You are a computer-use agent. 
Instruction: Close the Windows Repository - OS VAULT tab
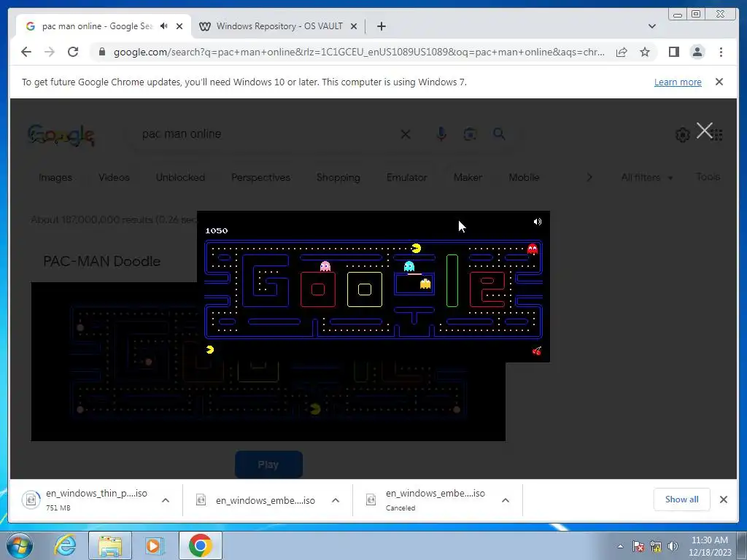coord(354,26)
